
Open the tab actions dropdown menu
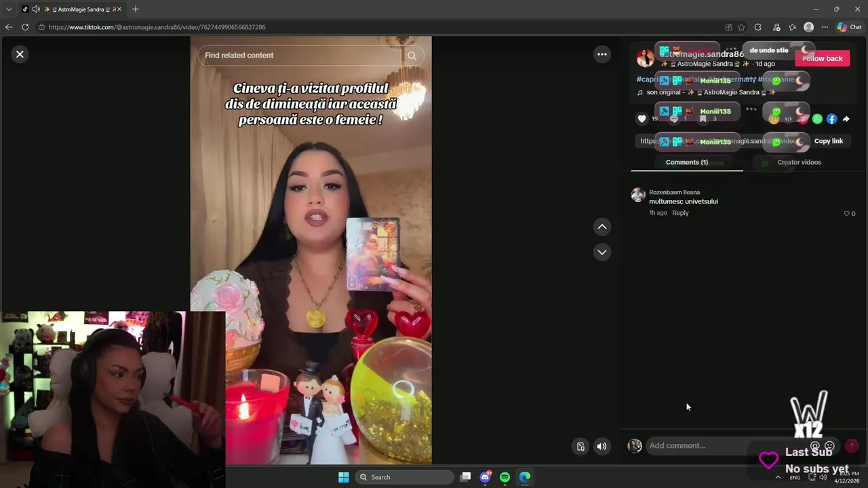tap(9, 9)
